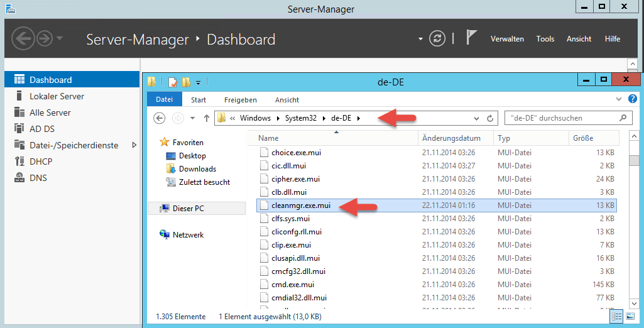Image resolution: width=644 pixels, height=328 pixels.
Task: Open the recent locations dropdown arrow
Action: [192, 118]
